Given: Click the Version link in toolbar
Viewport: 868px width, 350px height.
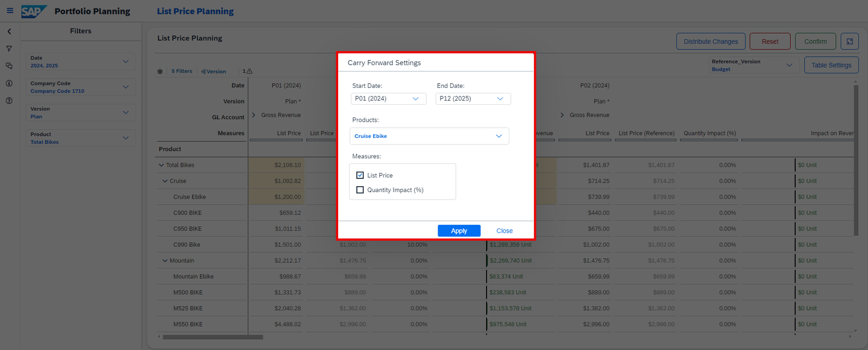Looking at the screenshot, I should pyautogui.click(x=213, y=71).
